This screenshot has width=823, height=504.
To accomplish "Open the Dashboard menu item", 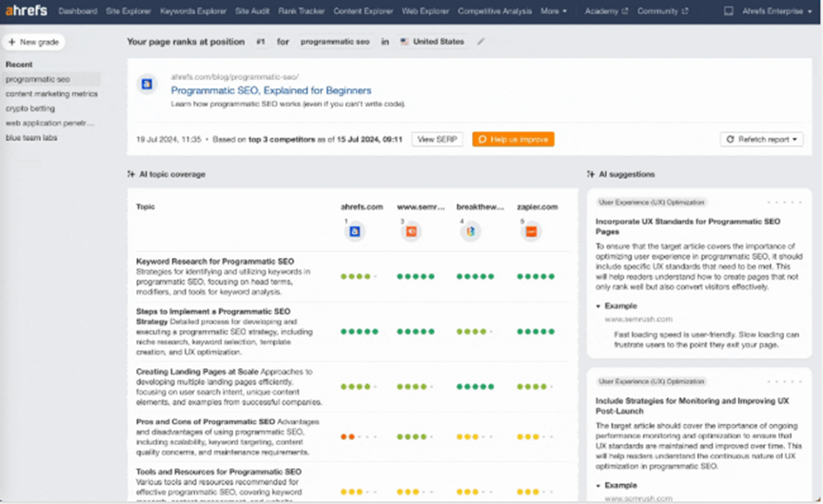I will coord(78,11).
